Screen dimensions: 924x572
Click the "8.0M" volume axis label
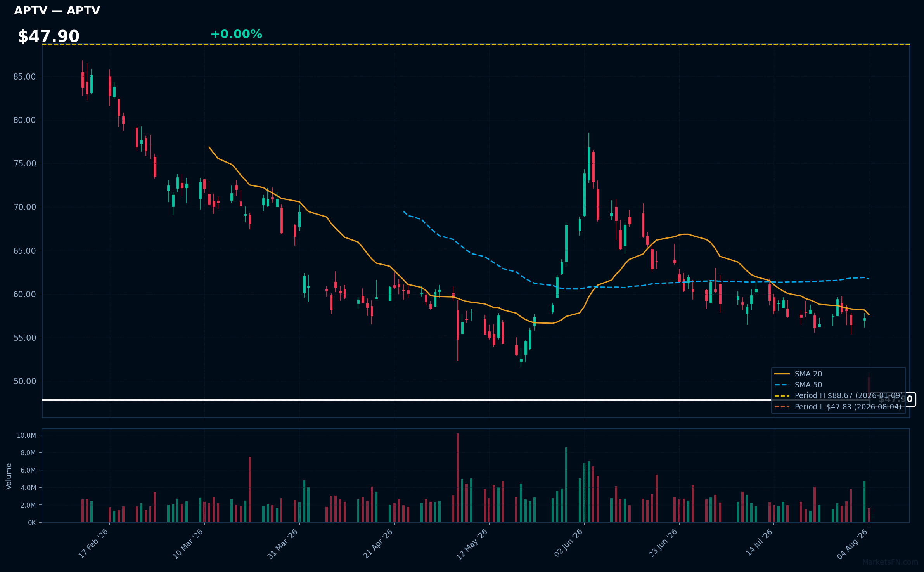click(28, 453)
